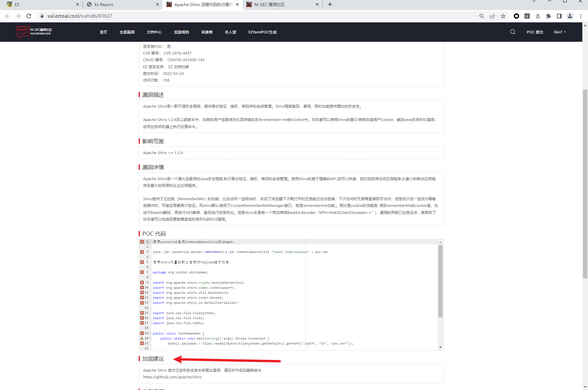Click code line 'package org.vulhub.shirodemo;'
Viewport: 588px width, 390px height.
(181, 272)
